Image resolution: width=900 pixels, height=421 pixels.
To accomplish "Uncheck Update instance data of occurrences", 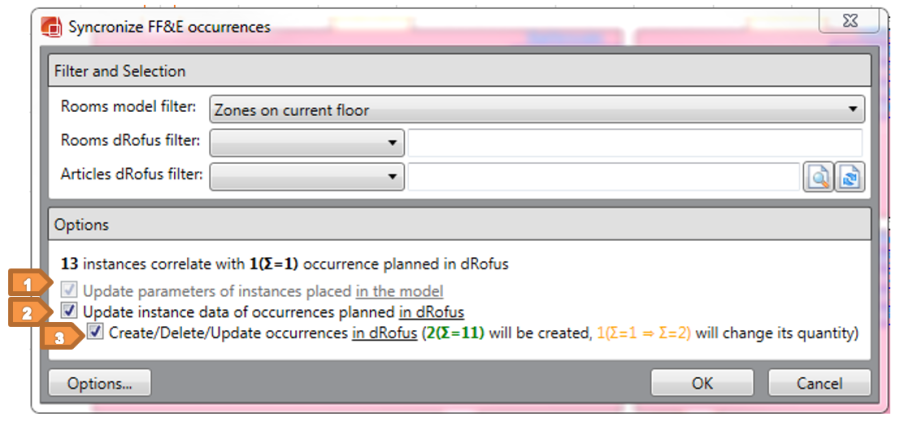I will [69, 311].
